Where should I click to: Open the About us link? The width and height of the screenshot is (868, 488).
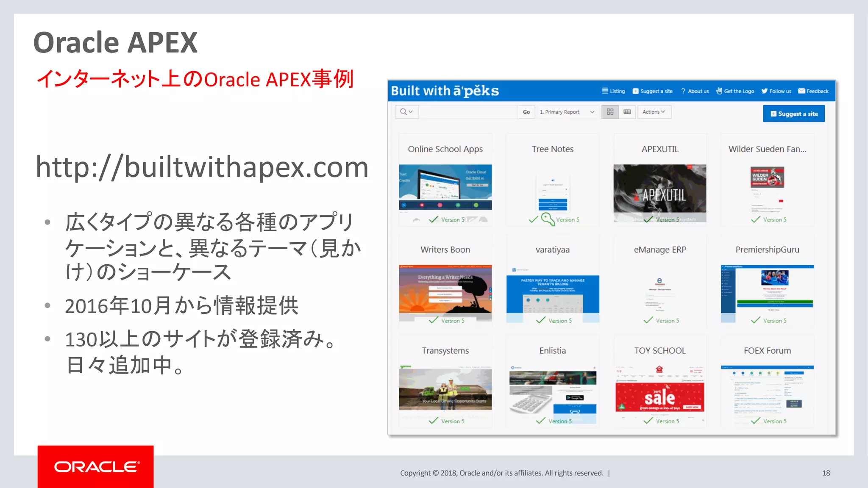click(x=695, y=91)
